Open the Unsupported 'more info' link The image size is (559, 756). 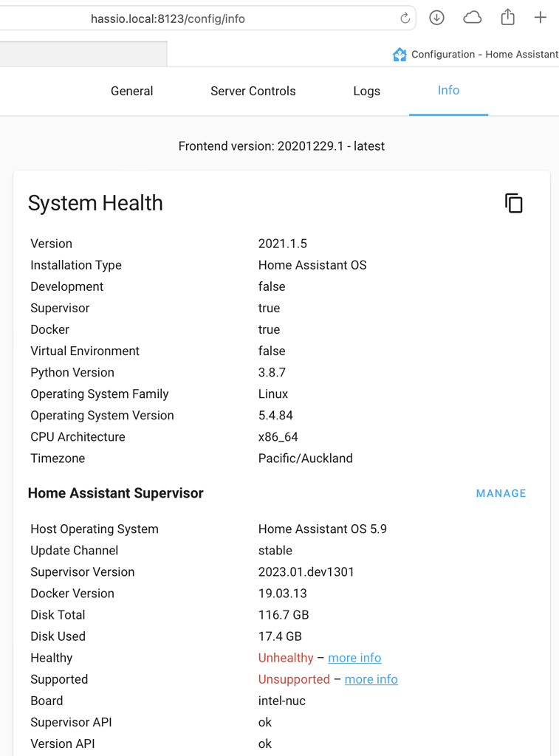pos(371,679)
